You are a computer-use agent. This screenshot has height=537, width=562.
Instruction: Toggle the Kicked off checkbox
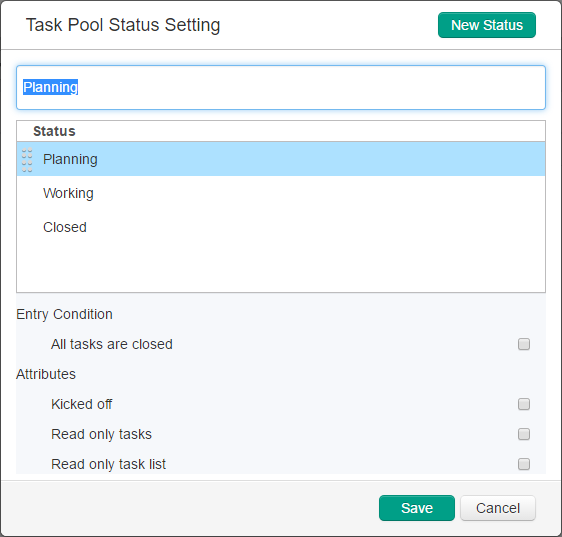click(x=524, y=404)
